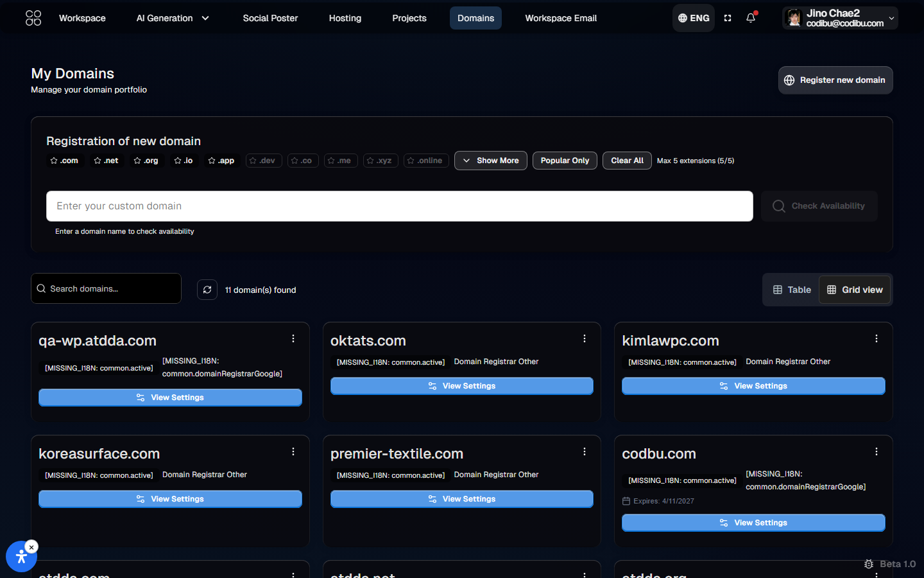View Settings for koreasurface.com
The height and width of the screenshot is (578, 924).
tap(170, 499)
